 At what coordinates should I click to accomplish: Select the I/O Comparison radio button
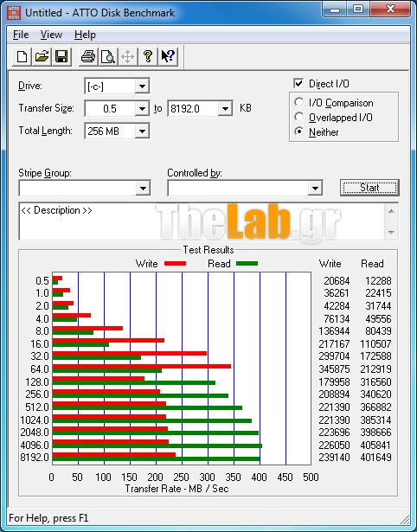(299, 102)
